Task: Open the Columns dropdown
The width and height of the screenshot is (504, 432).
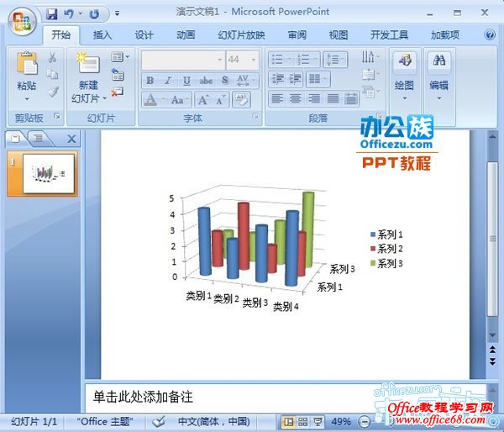Action: 318,79
